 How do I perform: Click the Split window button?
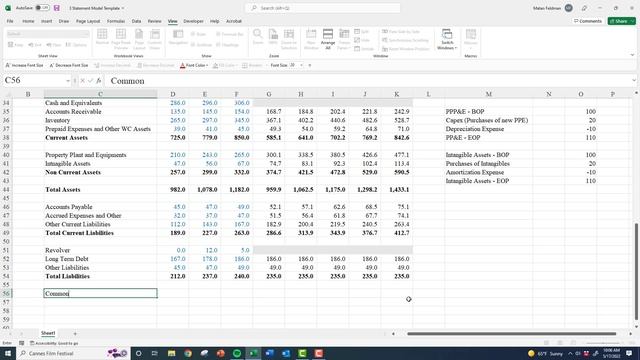[362, 31]
